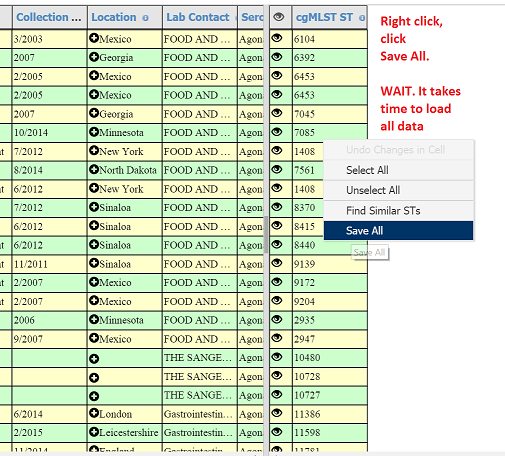Expand the New York location in the 7/2012 row
This screenshot has height=456, width=505.
click(x=94, y=151)
